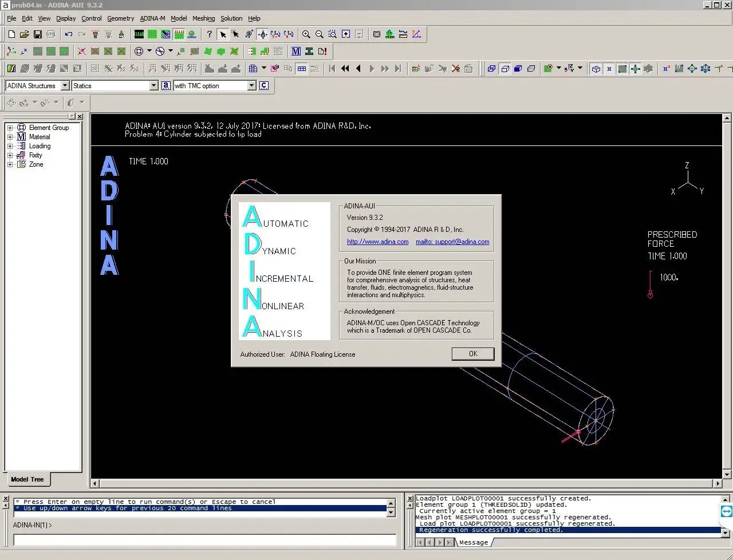This screenshot has width=733, height=560.
Task: Click the Analysis Options 'a' icon
Action: [x=166, y=85]
